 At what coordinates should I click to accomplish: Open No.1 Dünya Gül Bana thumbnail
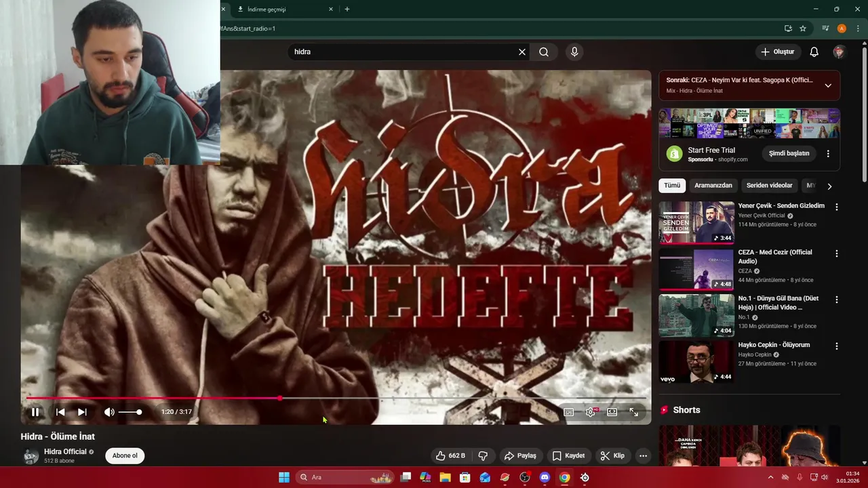click(x=696, y=315)
